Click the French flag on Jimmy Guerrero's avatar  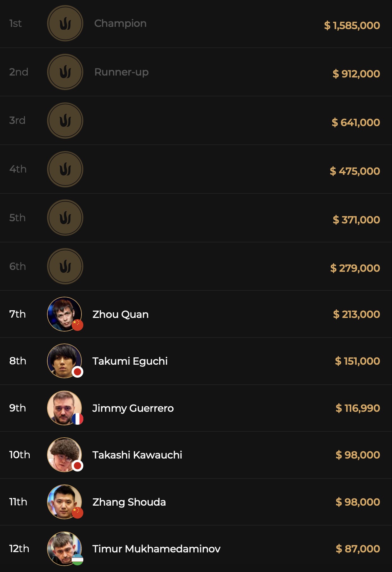pyautogui.click(x=78, y=419)
